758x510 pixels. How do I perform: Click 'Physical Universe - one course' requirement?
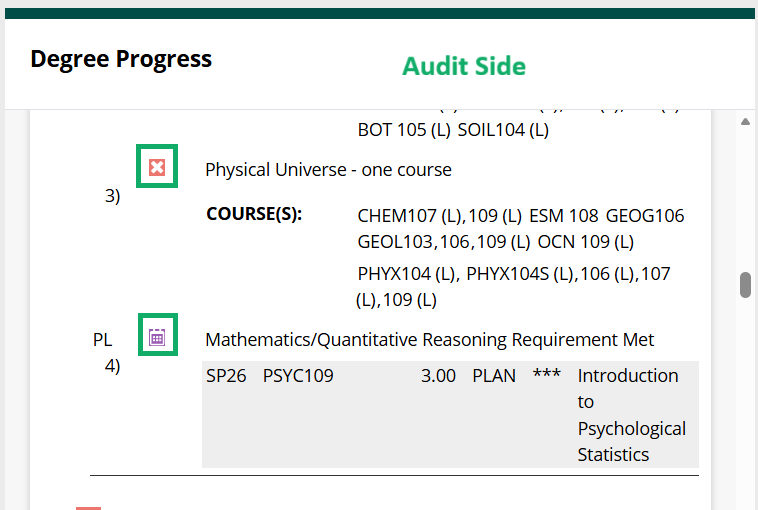tap(328, 170)
